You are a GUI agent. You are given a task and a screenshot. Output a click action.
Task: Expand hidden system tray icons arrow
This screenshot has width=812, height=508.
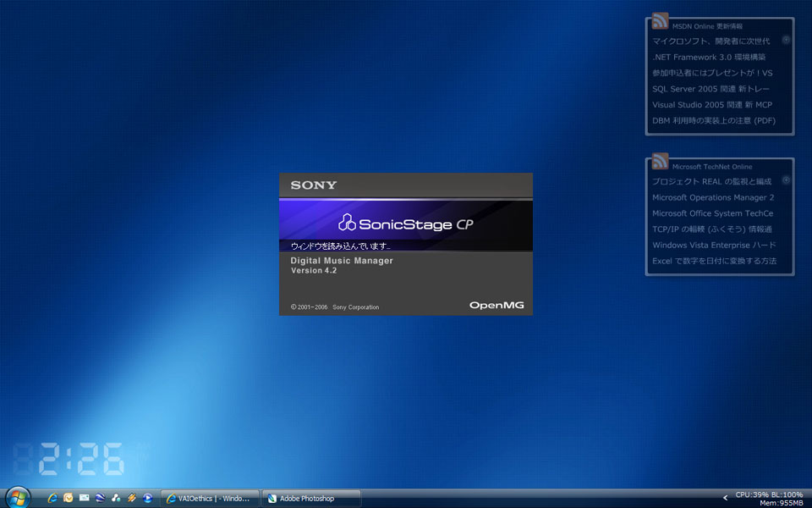(x=725, y=498)
